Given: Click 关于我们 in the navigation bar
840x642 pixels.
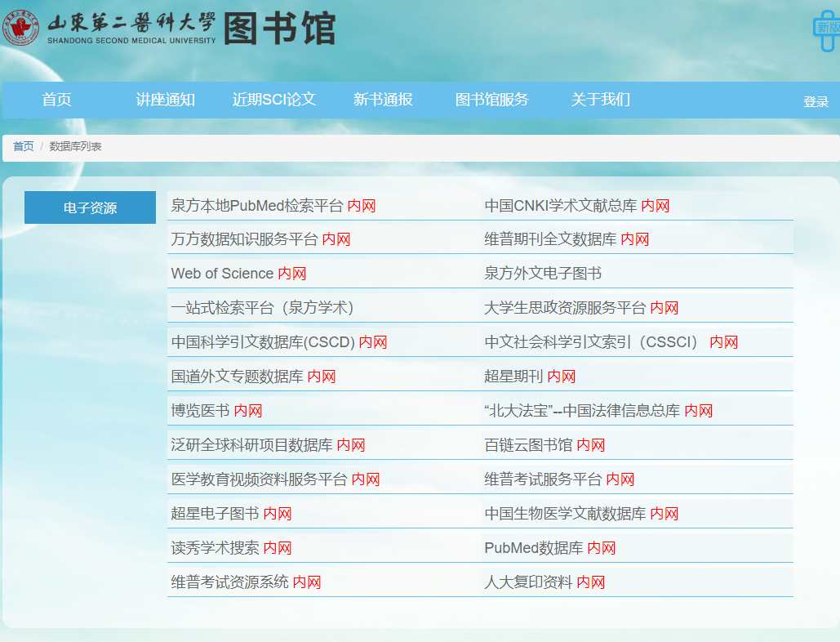Looking at the screenshot, I should click(x=600, y=100).
